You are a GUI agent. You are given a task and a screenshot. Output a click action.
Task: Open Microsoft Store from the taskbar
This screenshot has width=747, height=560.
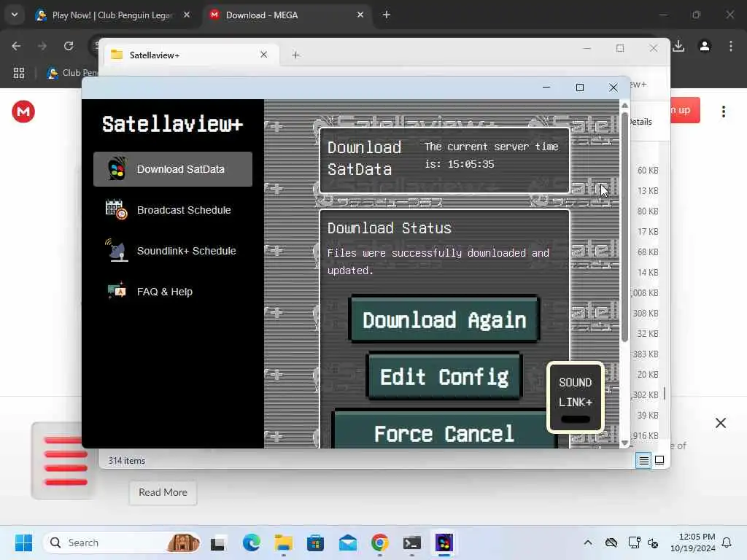(315, 542)
